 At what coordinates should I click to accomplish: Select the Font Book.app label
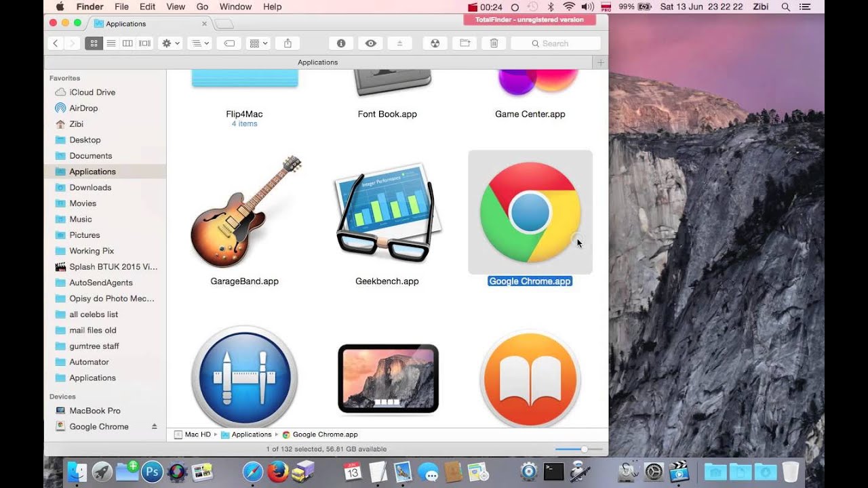click(387, 114)
